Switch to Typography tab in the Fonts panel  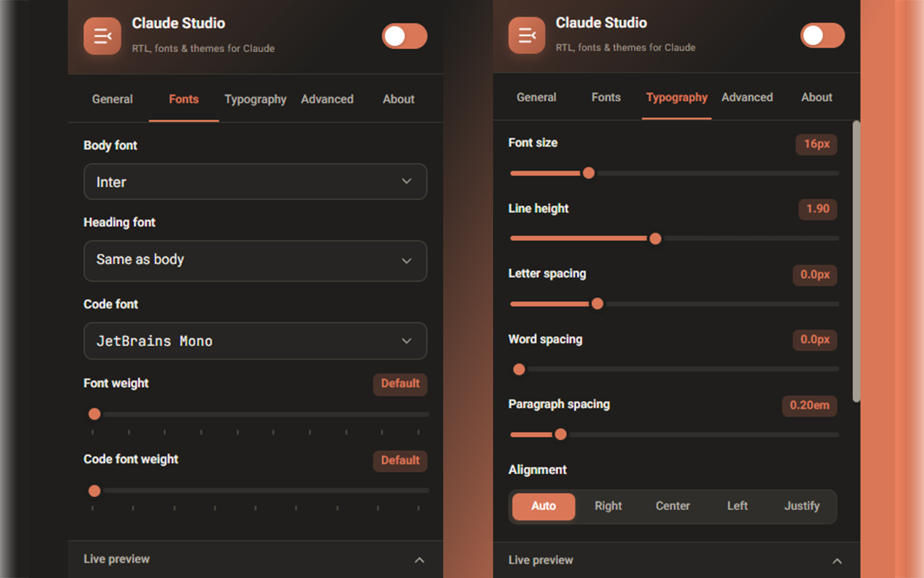tap(256, 99)
